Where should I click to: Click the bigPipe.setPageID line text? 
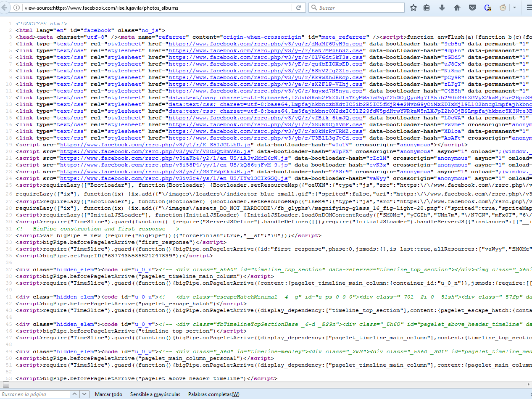(114, 256)
